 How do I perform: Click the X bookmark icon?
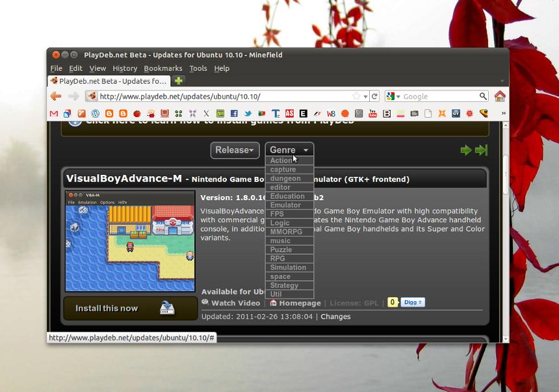(206, 113)
